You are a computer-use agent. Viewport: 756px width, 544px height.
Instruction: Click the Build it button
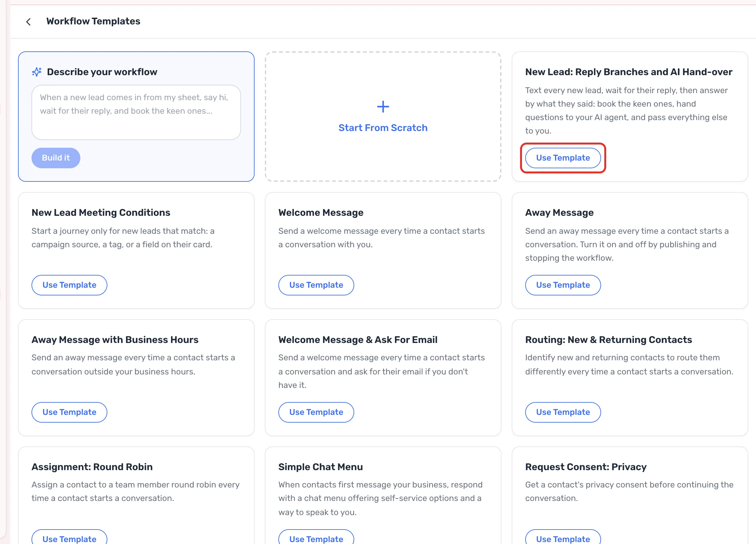click(56, 158)
